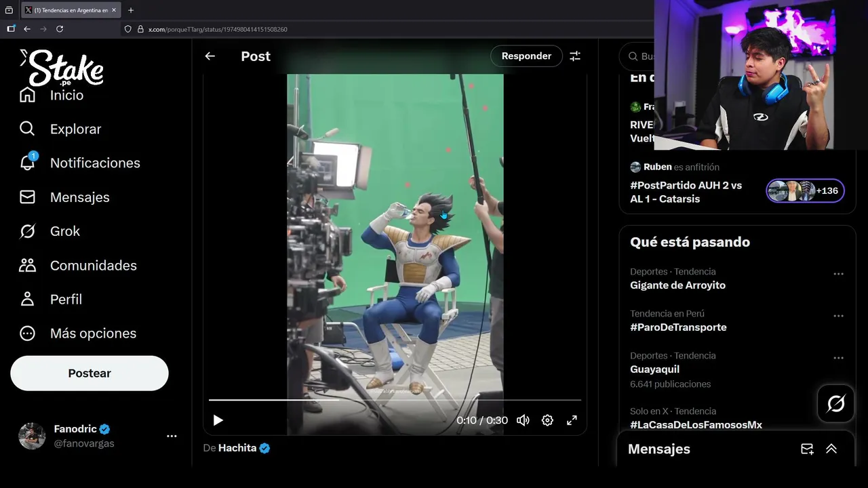Open options for Gigante de Arroyito trend

point(838,274)
